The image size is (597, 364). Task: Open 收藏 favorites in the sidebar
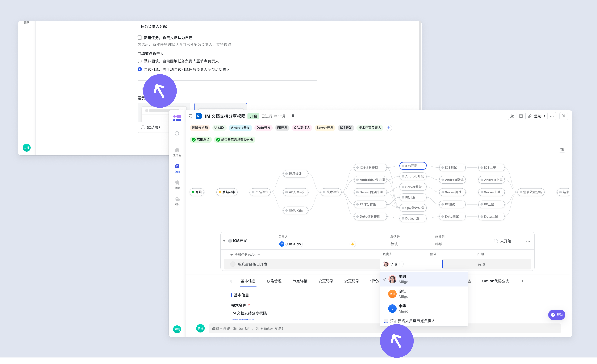(x=177, y=185)
